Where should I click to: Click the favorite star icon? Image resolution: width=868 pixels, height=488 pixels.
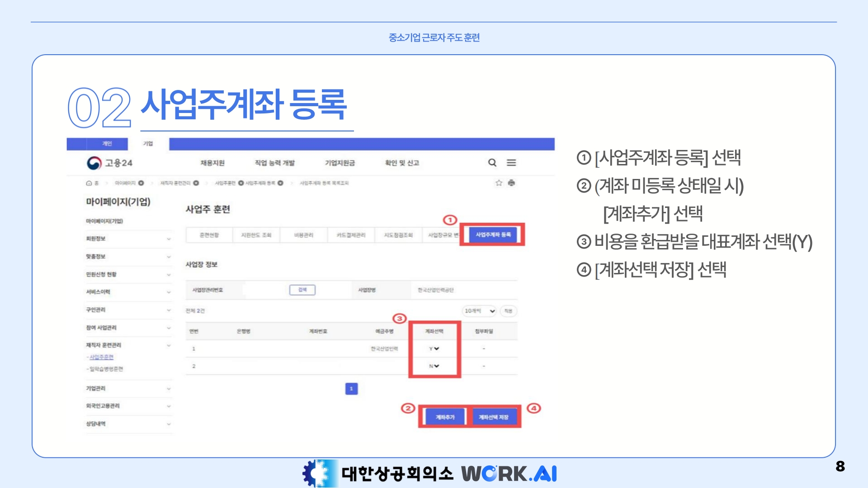click(x=499, y=183)
